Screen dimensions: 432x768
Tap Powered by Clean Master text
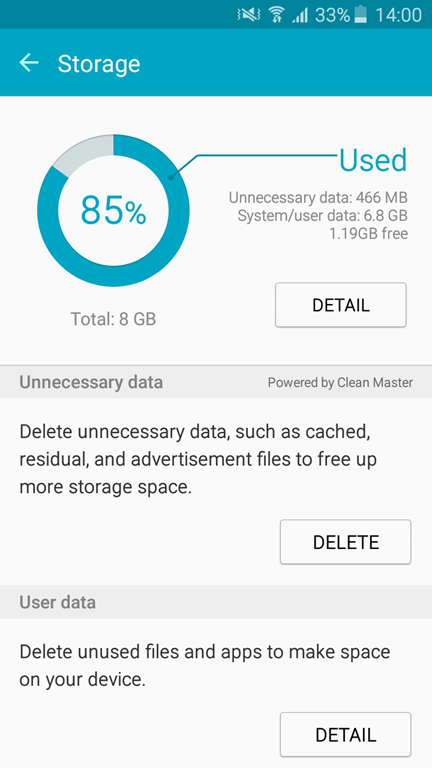pos(340,383)
